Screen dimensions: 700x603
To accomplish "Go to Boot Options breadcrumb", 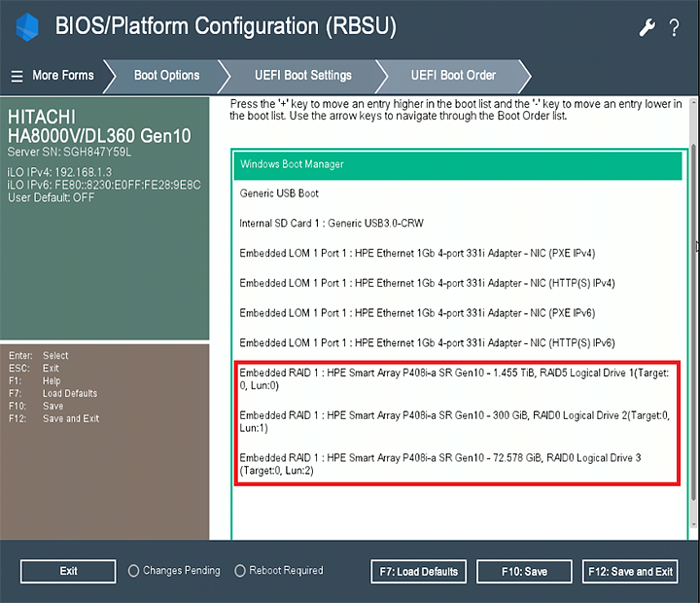I will pyautogui.click(x=166, y=75).
